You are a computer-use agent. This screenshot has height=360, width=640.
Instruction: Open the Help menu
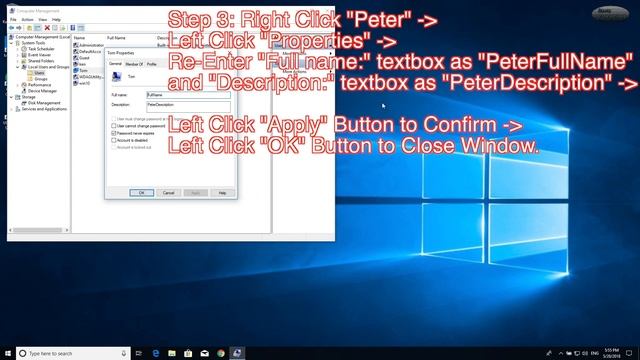pos(56,20)
